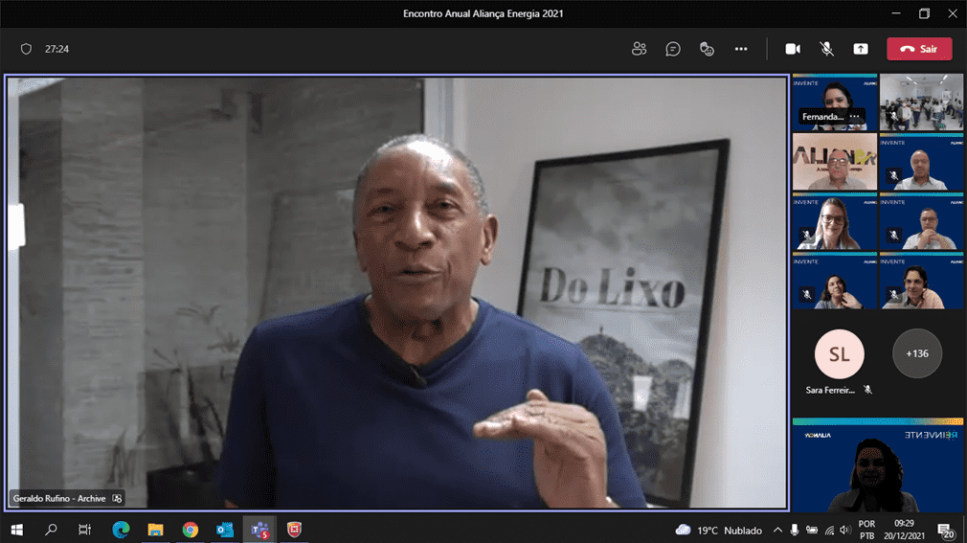This screenshot has width=967, height=543.
Task: Open Microsoft Teams in the taskbar
Action: 260,529
